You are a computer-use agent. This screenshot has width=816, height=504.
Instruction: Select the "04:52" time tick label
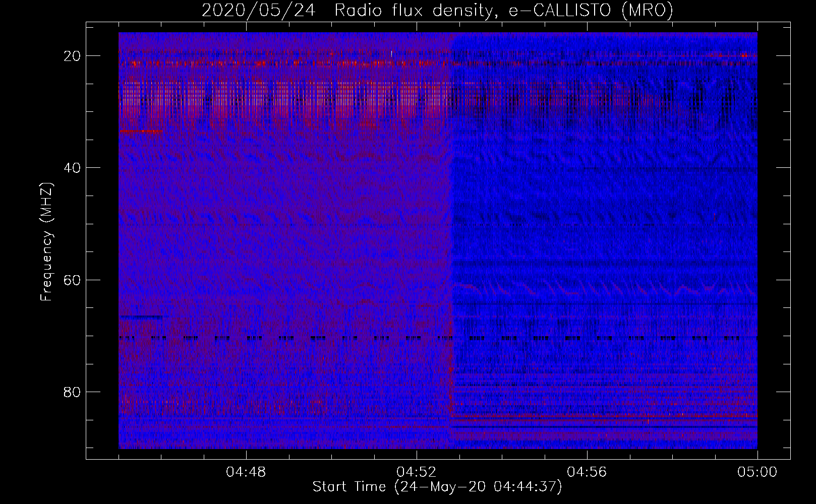(417, 472)
